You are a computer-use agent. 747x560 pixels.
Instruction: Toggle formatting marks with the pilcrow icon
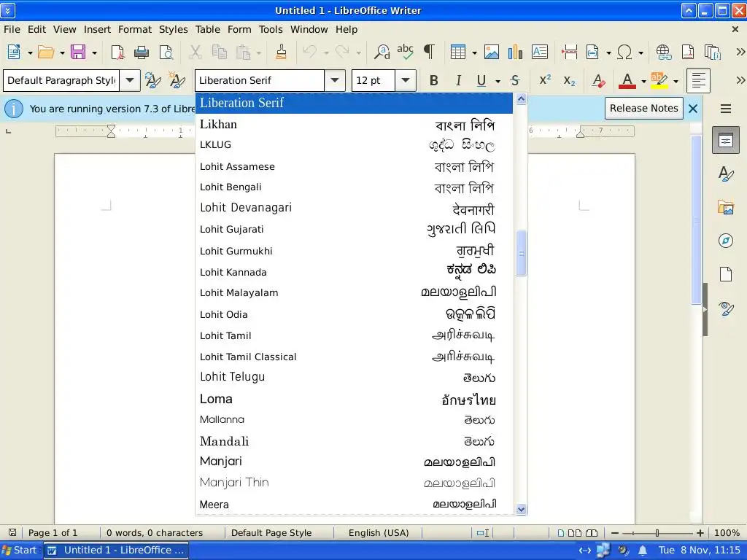[429, 52]
